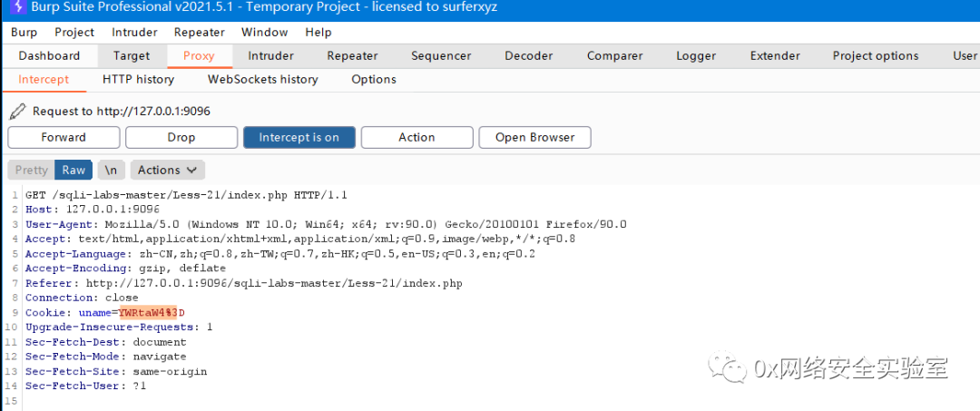This screenshot has width=980, height=411.
Task: Toggle the \n non-printable characters button
Action: [111, 170]
